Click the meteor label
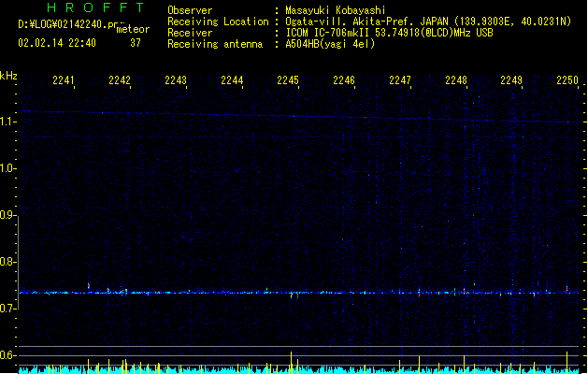The height and width of the screenshot is (374, 588). (133, 29)
